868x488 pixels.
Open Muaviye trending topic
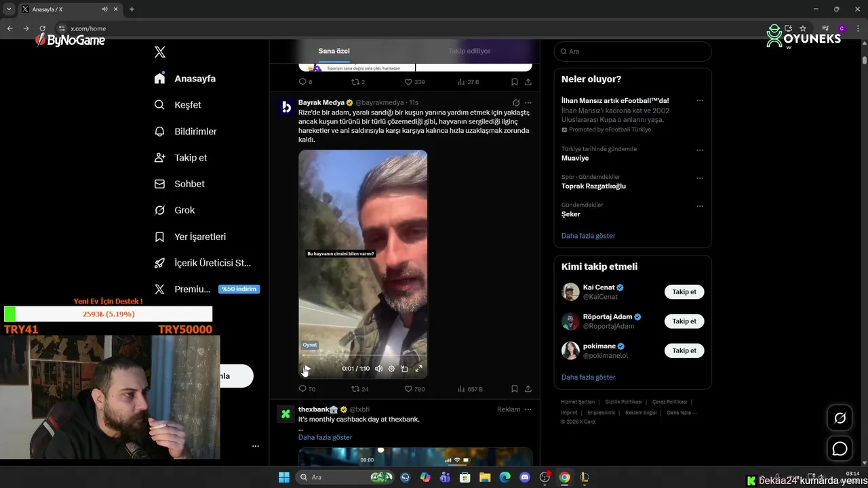point(575,158)
